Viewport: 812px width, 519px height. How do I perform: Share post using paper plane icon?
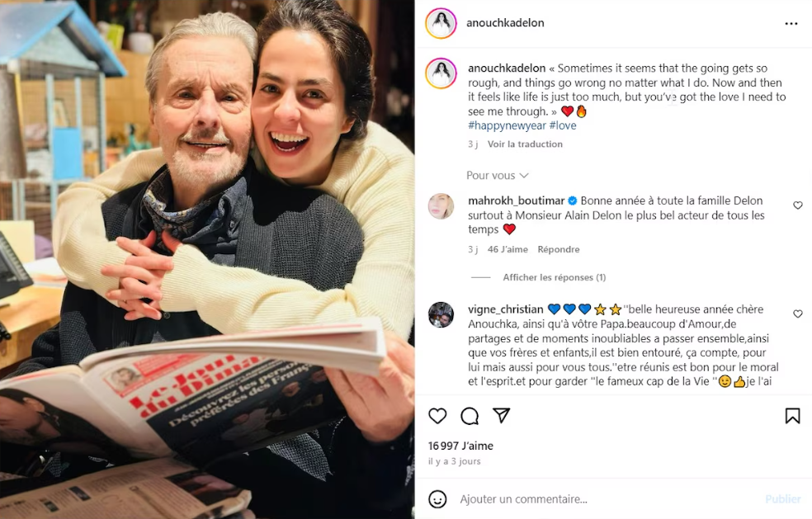point(501,415)
